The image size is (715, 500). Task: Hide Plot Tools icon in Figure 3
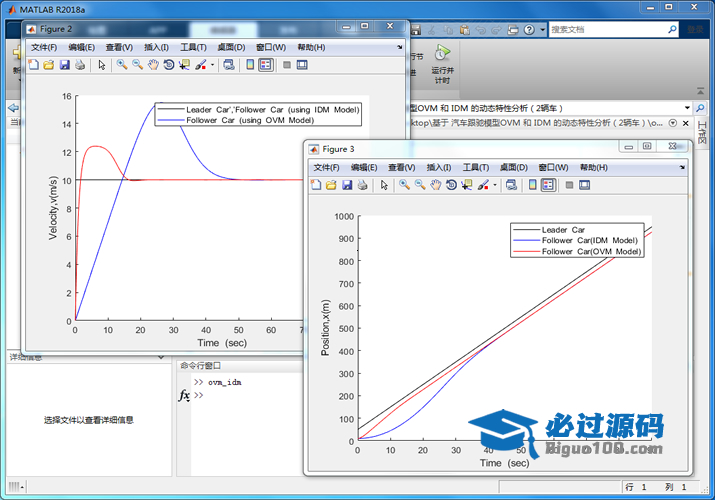[x=569, y=185]
